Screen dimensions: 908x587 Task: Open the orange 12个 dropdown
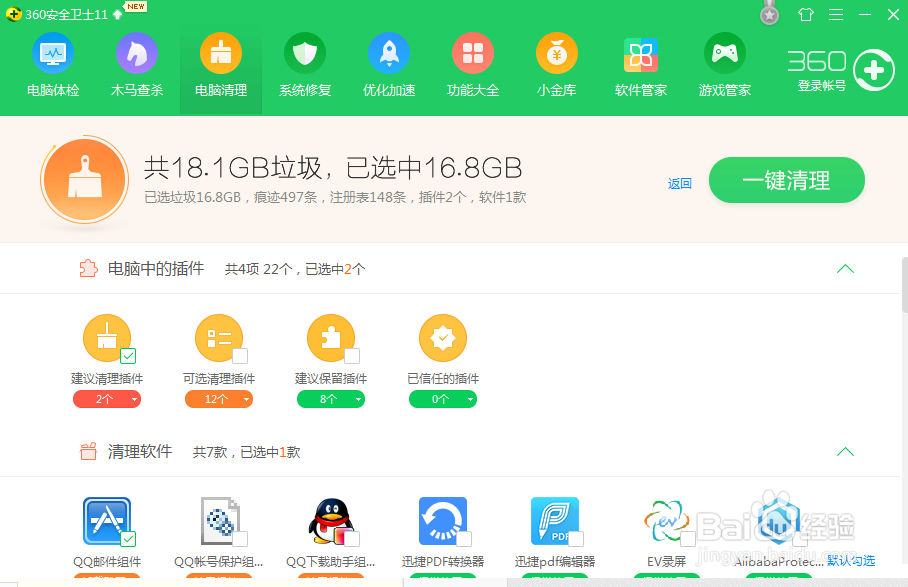219,399
